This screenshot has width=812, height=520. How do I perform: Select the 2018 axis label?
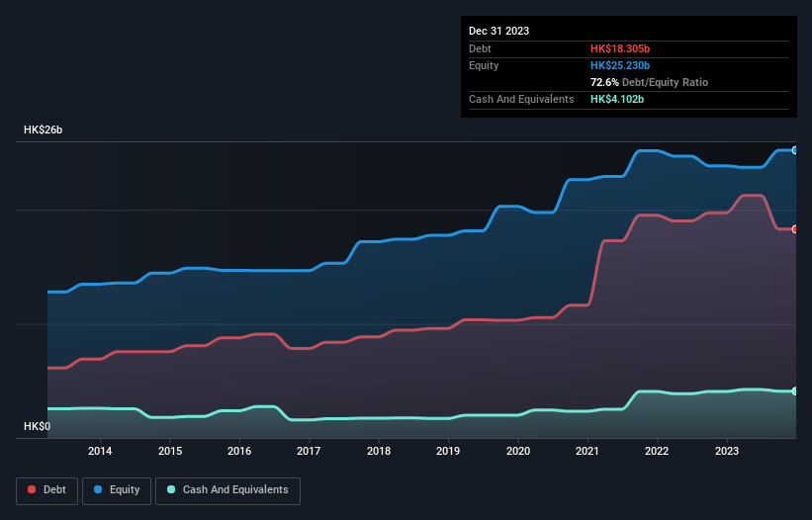(x=379, y=451)
